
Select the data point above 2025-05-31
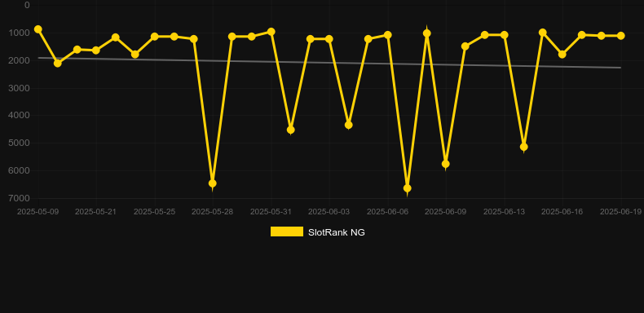pyautogui.click(x=271, y=32)
